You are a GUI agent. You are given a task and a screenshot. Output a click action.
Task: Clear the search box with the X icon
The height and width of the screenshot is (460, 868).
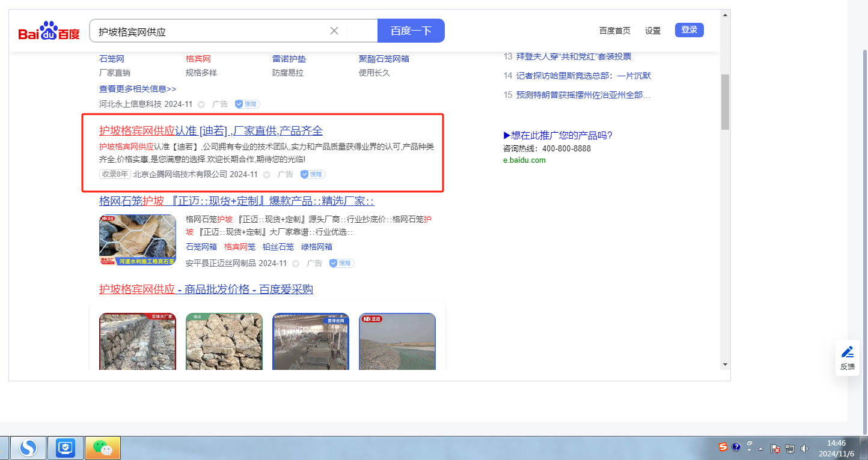point(334,31)
